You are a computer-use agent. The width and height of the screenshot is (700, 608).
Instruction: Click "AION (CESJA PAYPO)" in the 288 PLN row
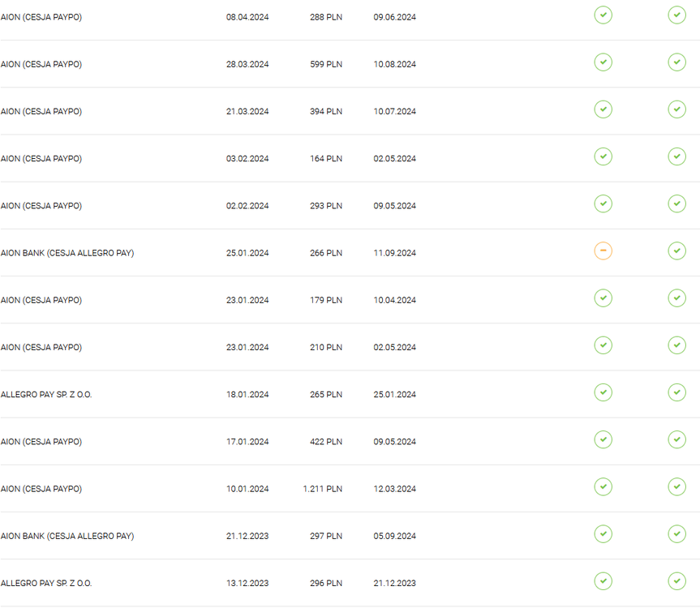click(41, 17)
